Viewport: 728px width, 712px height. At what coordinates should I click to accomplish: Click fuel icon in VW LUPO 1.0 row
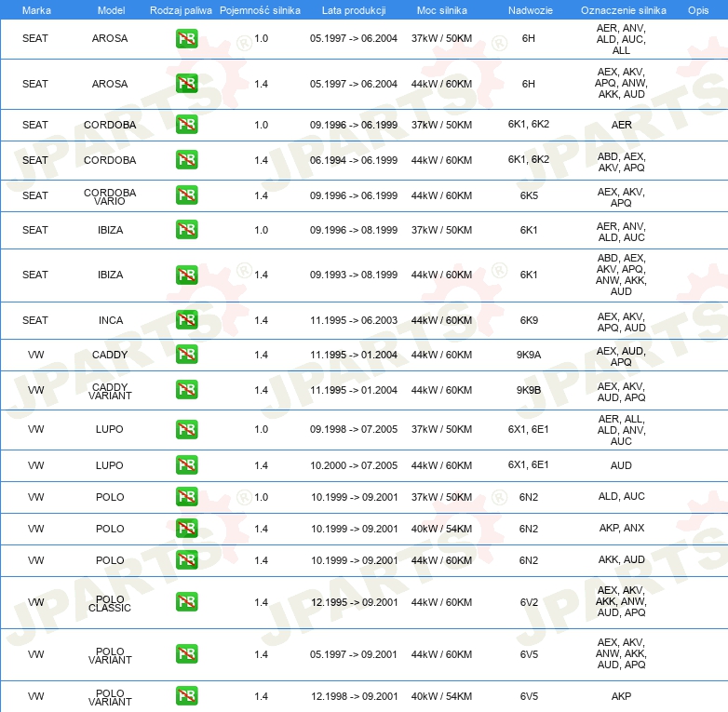[186, 429]
